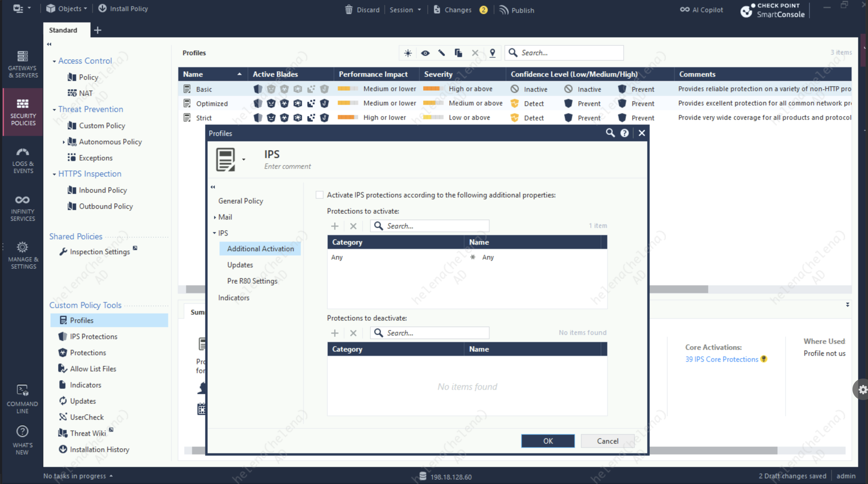Open the Logs & Events sidebar view
Viewport: 868px width, 484px height.
[23, 160]
